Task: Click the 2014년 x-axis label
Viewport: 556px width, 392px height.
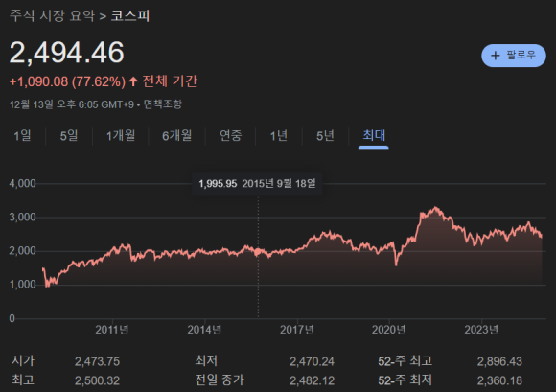Action: click(x=204, y=330)
